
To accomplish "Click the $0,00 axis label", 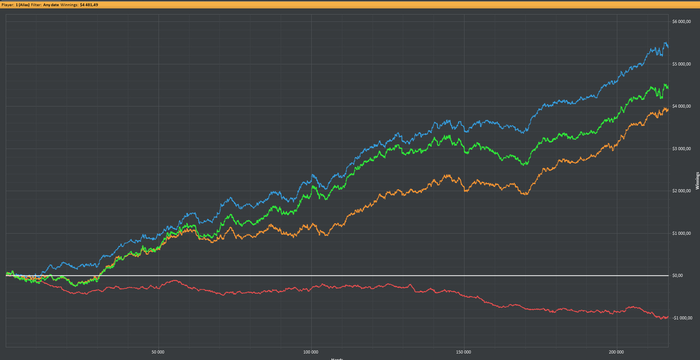I will 678,276.
